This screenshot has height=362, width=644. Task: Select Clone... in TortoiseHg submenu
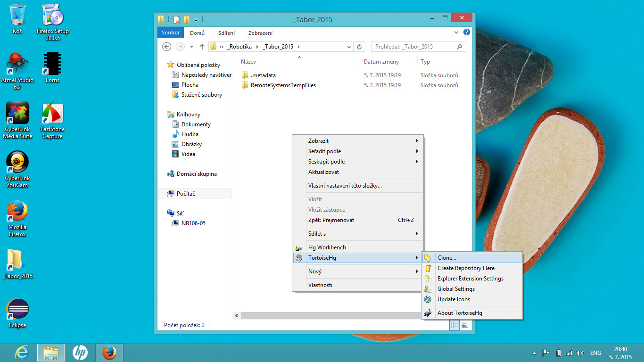[x=447, y=258]
